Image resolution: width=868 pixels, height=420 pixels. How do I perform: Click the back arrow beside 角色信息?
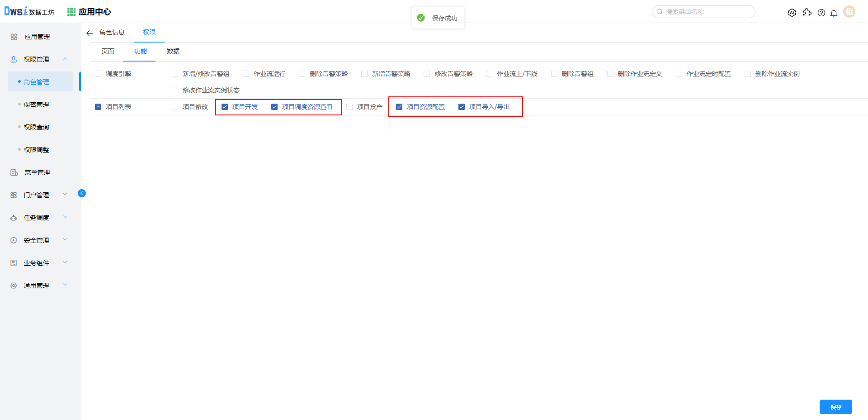90,33
